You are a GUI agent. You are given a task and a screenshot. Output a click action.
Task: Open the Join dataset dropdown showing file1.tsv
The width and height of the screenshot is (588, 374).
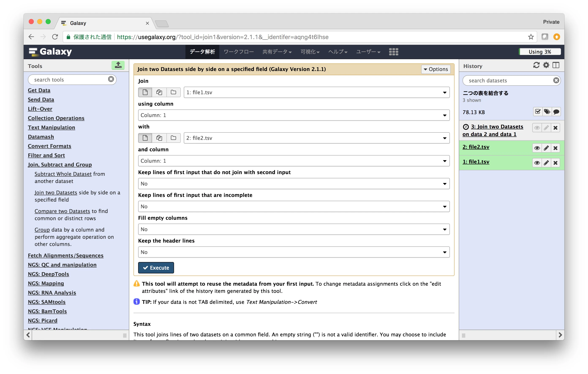click(316, 92)
